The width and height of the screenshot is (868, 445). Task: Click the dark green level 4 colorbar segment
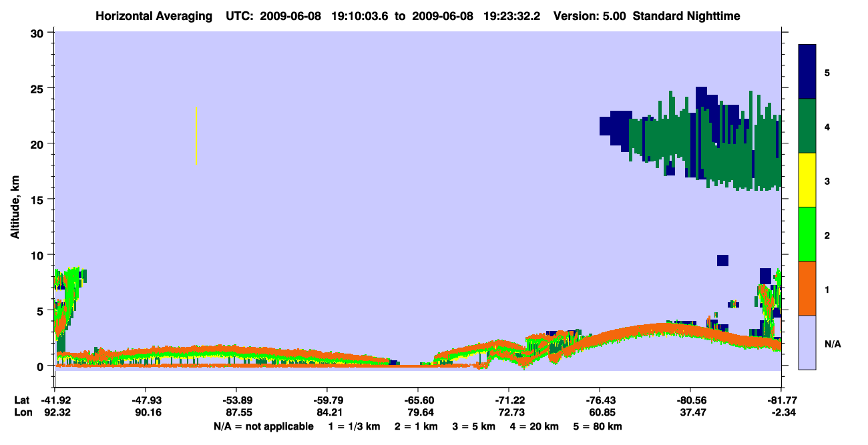[x=807, y=126]
